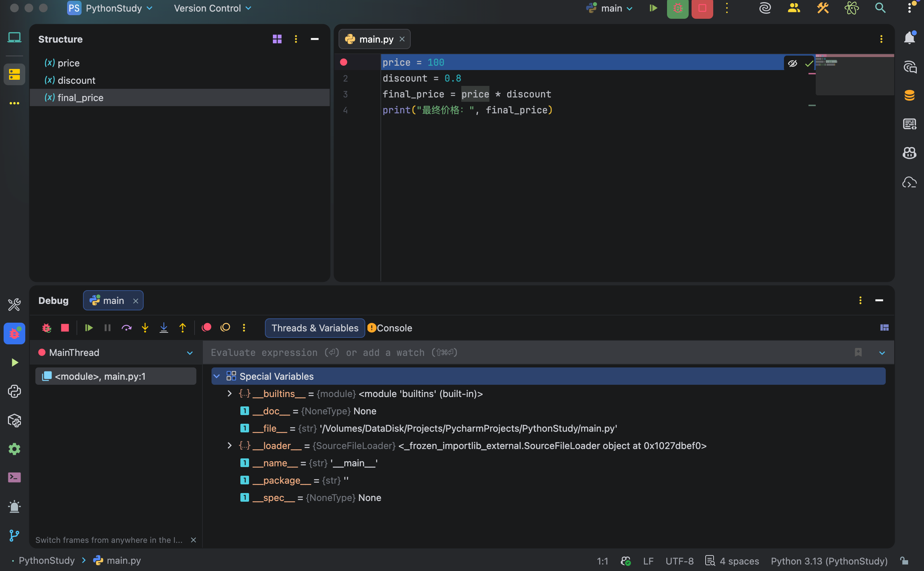Click the Step Out up-arrow icon

tap(182, 328)
